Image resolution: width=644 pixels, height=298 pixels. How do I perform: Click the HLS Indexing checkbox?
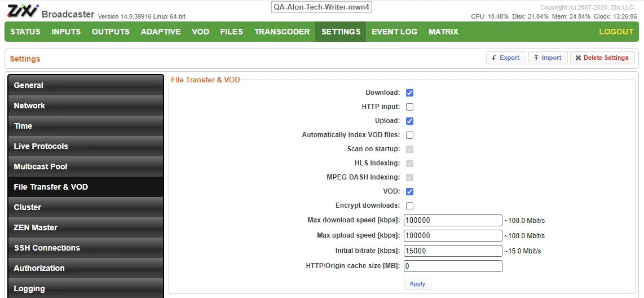point(409,163)
